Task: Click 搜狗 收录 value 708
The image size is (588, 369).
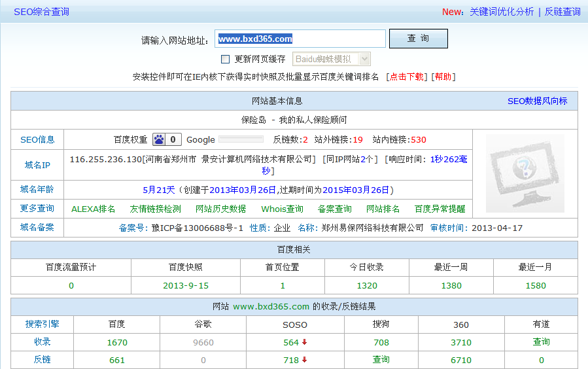Action: [x=381, y=342]
